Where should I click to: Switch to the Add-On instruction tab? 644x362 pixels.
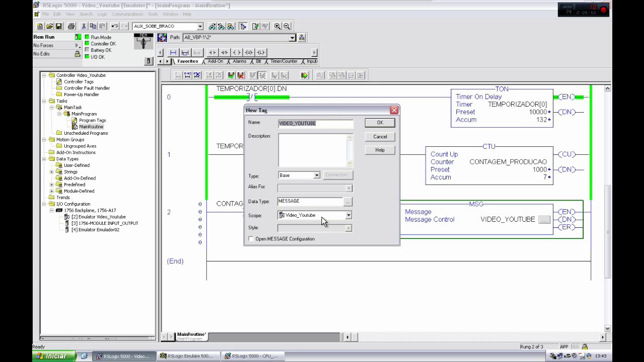pos(215,61)
